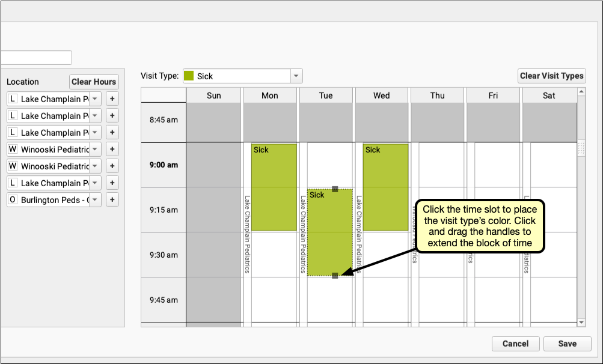Expand the Burlington Peds location dropdown arrow
The width and height of the screenshot is (603, 364).
(95, 200)
